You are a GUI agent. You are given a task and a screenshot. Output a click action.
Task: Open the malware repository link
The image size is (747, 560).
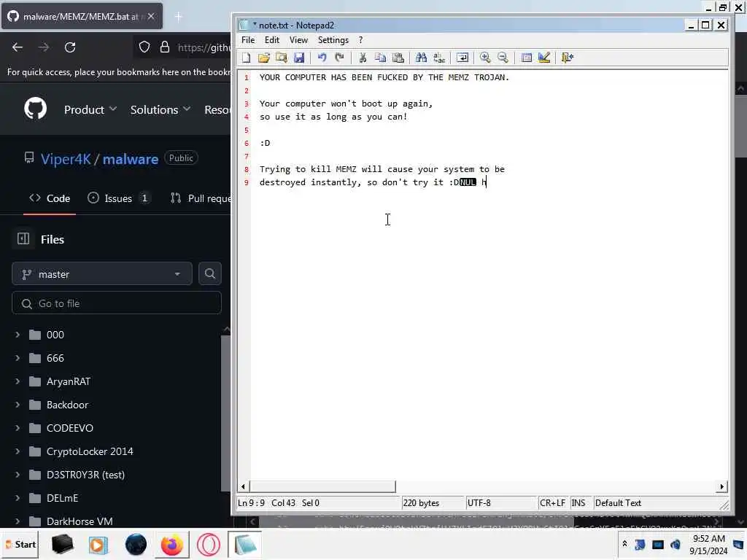click(131, 159)
